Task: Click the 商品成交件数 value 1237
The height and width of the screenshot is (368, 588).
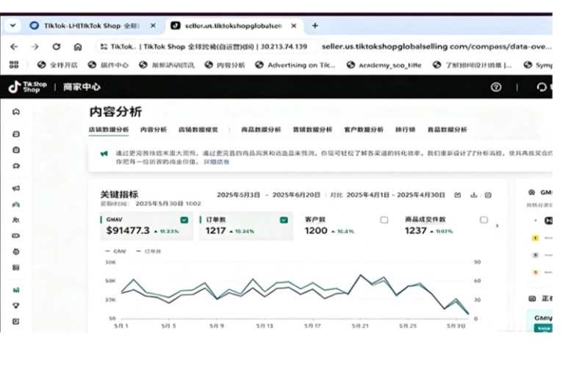Action: point(415,230)
